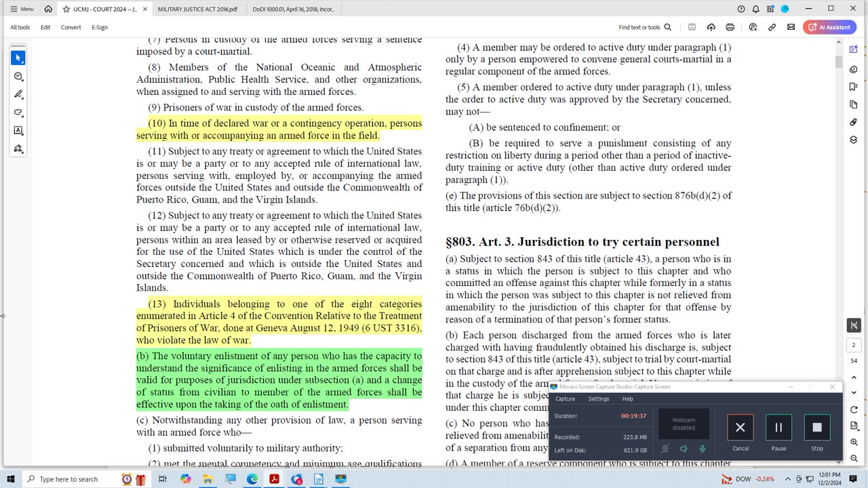Open the Acrobat help icon
868x488 pixels.
741,9
